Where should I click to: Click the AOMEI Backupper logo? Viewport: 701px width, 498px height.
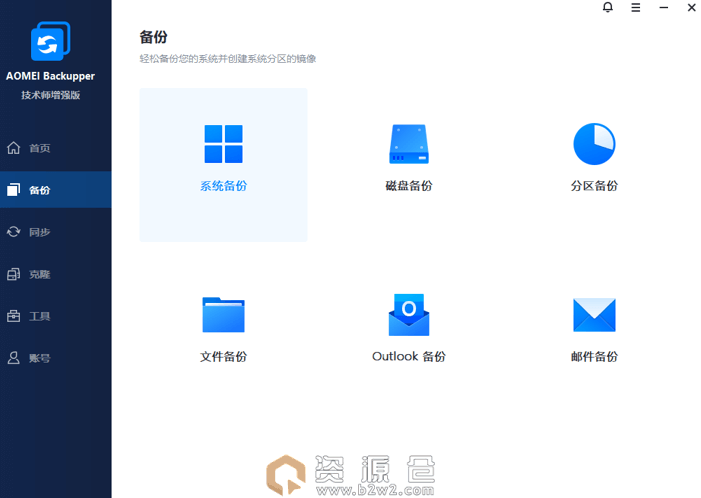50,41
